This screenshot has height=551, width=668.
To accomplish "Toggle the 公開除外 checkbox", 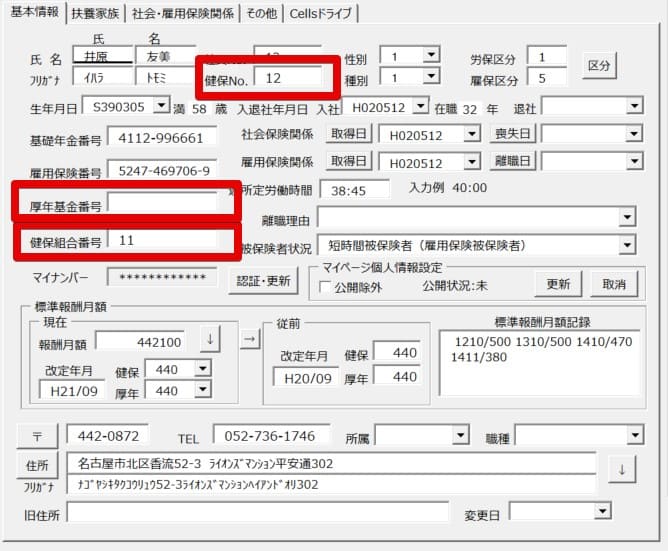I will (x=325, y=287).
